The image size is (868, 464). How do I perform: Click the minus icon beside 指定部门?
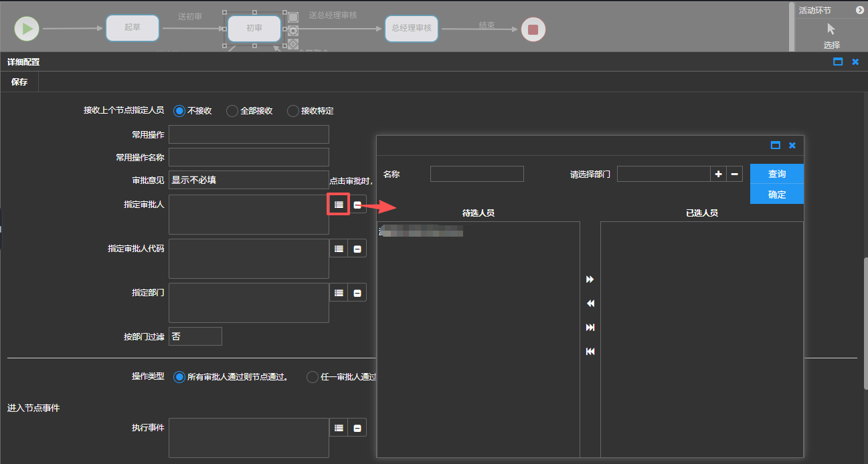click(x=357, y=293)
